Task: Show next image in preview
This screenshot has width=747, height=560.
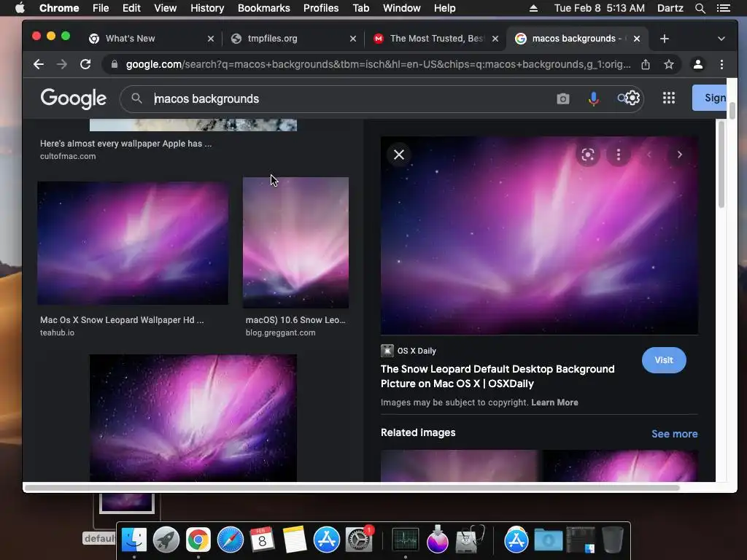Action: 680,155
